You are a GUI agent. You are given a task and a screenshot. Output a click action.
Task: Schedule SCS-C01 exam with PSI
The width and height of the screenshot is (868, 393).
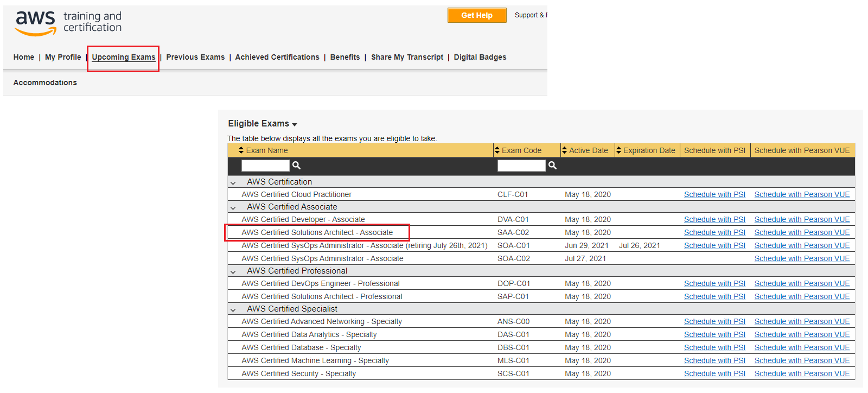(714, 373)
